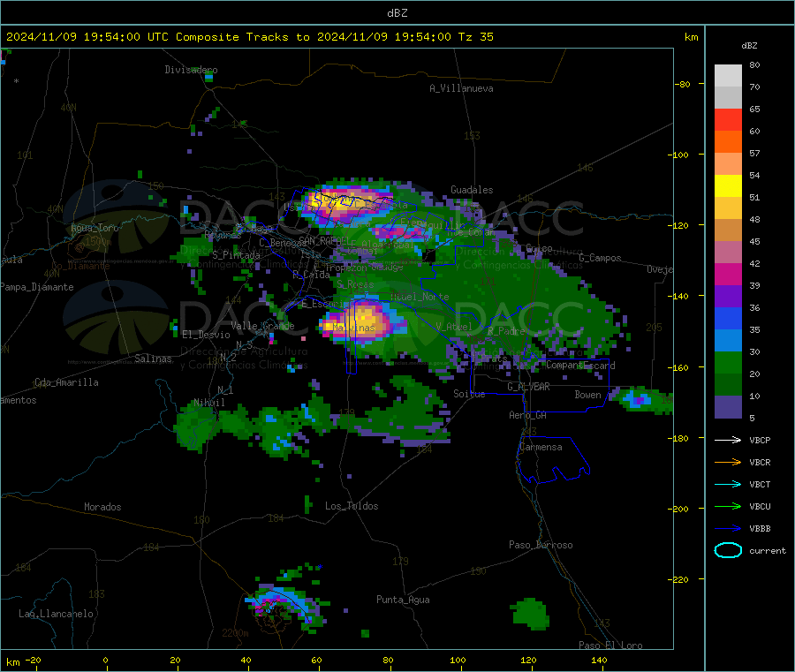Click the orange VBCR arrow in legend
The image size is (795, 672).
[728, 462]
